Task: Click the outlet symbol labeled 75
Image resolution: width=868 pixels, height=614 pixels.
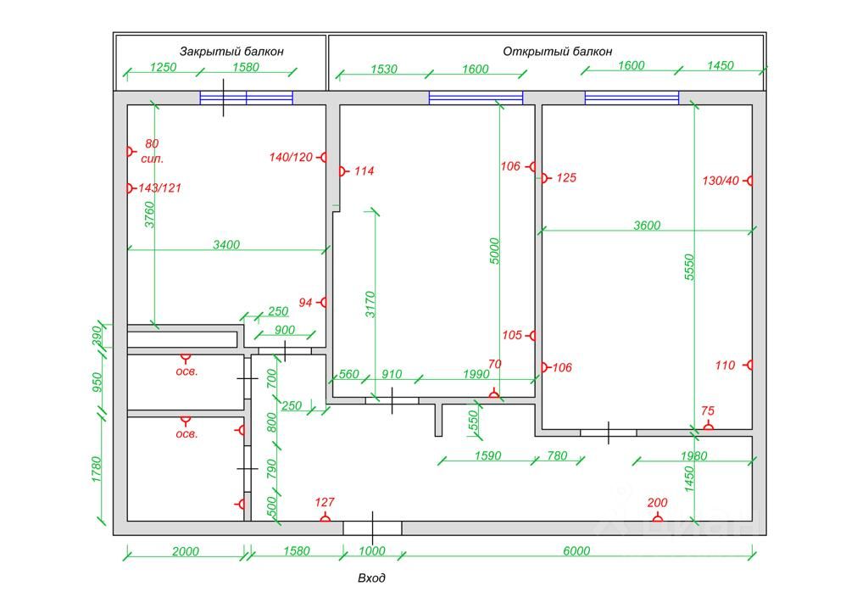Action: pyautogui.click(x=708, y=427)
